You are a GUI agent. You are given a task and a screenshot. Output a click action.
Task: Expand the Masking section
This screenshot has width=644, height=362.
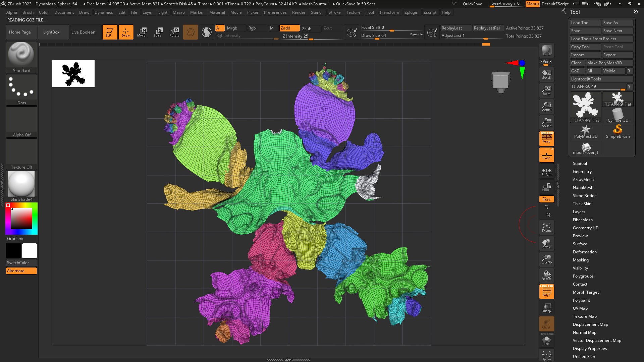point(581,260)
